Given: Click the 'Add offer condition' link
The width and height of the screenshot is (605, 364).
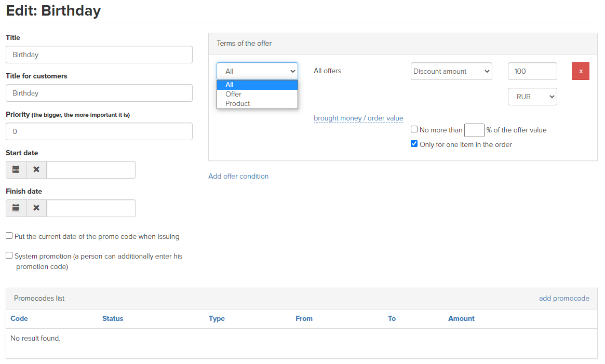Looking at the screenshot, I should [x=238, y=176].
